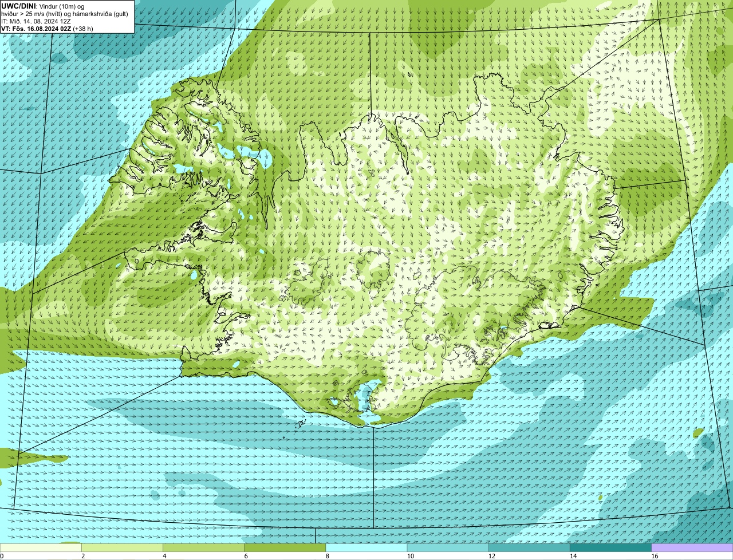Screen dimensions: 733x560
Task: Click the "hviður > 25 m/s (hvítt)" text
Action: [33, 14]
